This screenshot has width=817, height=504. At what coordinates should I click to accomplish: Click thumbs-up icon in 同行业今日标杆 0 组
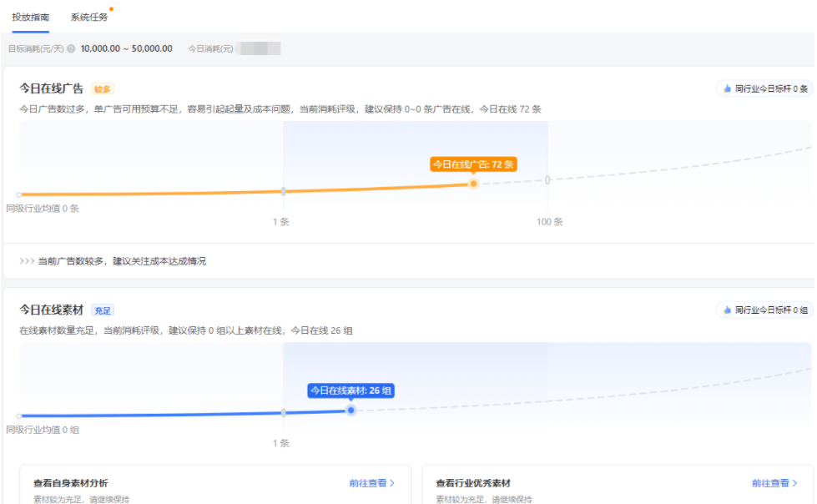tap(727, 310)
